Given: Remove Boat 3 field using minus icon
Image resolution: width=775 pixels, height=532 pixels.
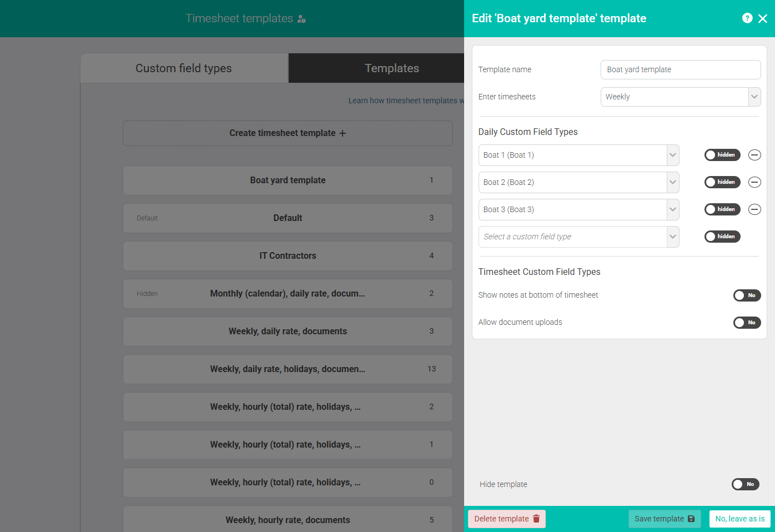Looking at the screenshot, I should pyautogui.click(x=754, y=209).
